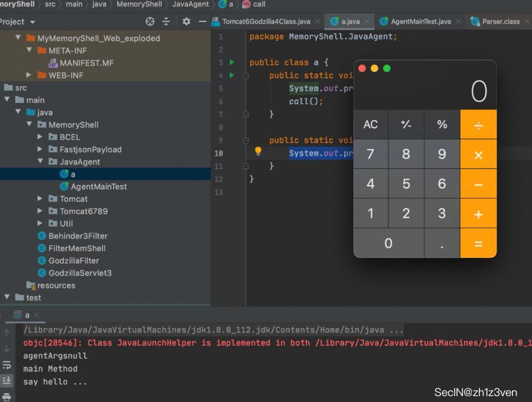Expand the WEB-INF folder
The image size is (532, 402).
[x=29, y=75]
